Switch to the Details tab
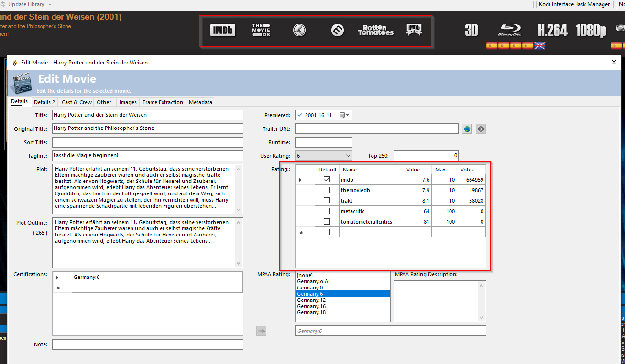 pos(20,102)
